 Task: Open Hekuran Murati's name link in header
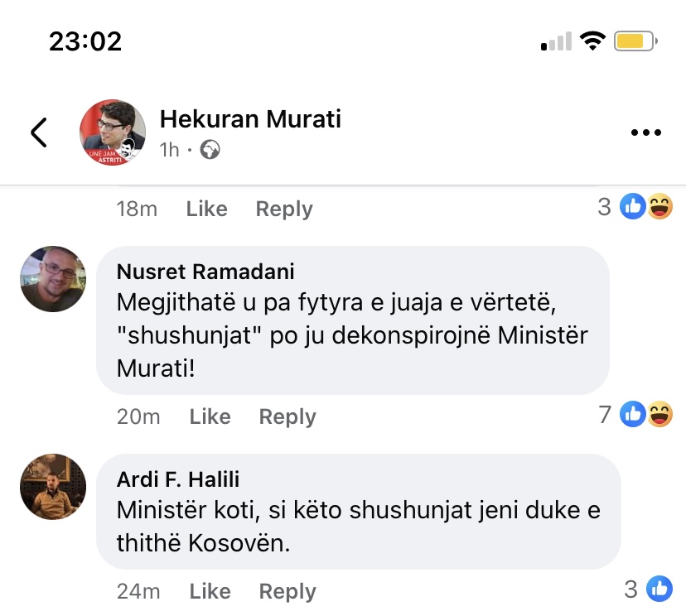pos(250,119)
